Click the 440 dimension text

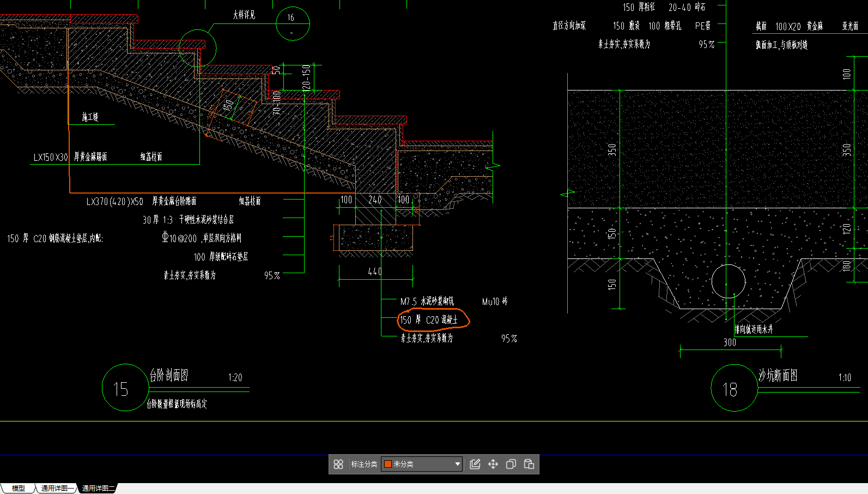tap(375, 272)
